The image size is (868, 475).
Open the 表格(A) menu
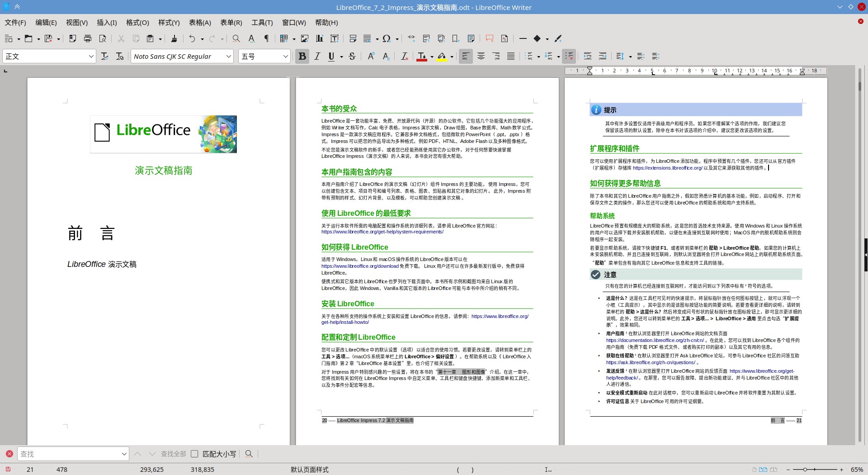click(x=200, y=23)
